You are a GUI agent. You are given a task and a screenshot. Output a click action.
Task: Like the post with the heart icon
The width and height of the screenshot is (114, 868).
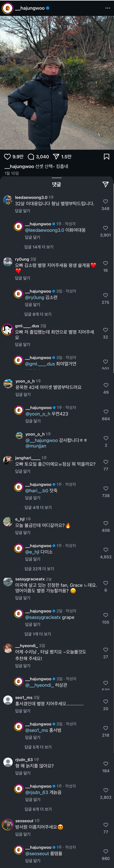pos(7,157)
